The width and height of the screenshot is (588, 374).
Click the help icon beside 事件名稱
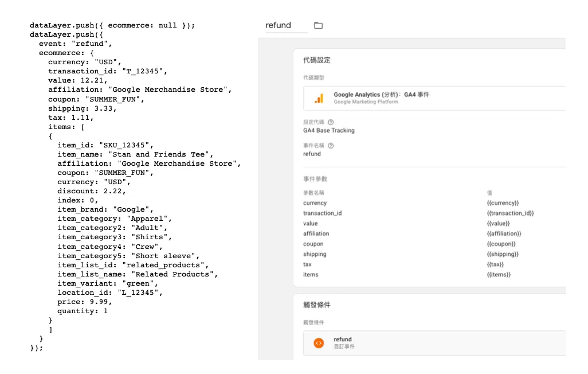click(x=330, y=146)
